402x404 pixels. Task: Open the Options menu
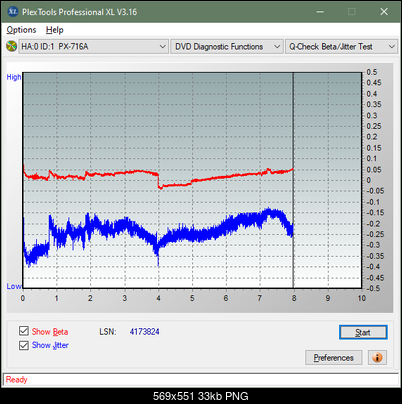pos(21,30)
